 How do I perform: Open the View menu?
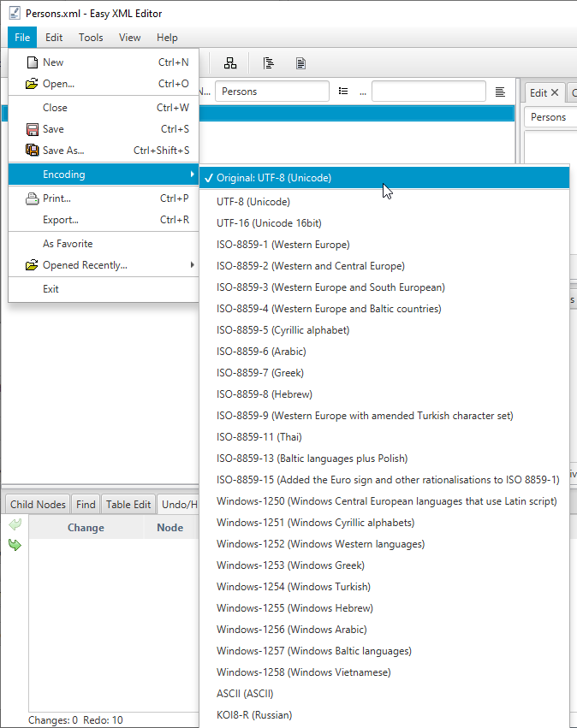click(129, 37)
